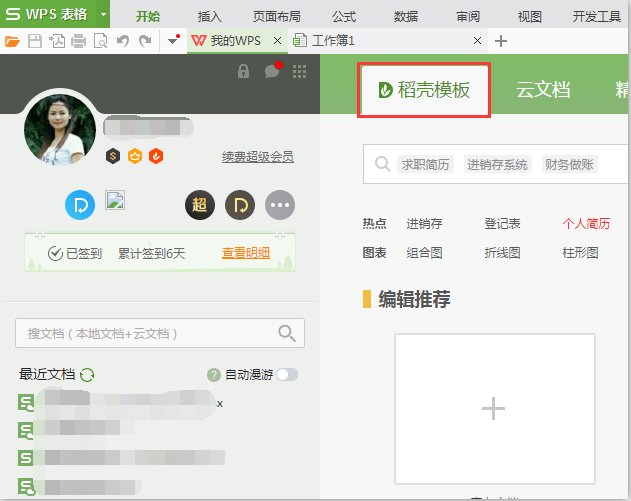Open the third recent document with S icon
631x501 pixels.
(x=122, y=458)
